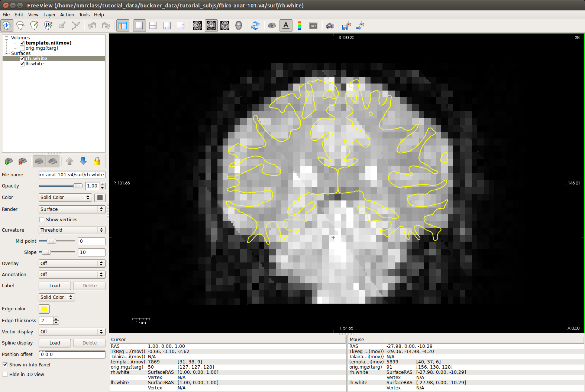Open the Tools menu

coord(84,15)
